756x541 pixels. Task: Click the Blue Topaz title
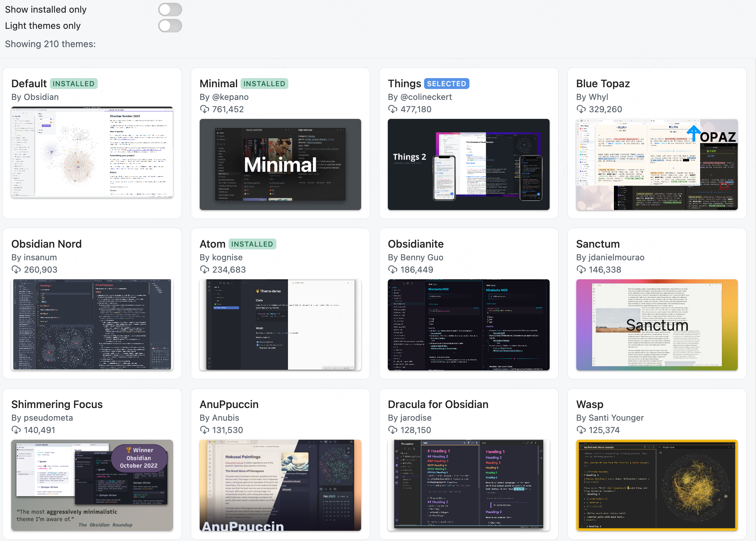point(603,84)
